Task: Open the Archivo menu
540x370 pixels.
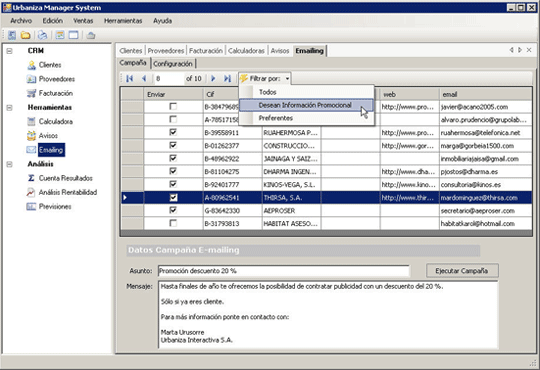Action: tap(21, 21)
